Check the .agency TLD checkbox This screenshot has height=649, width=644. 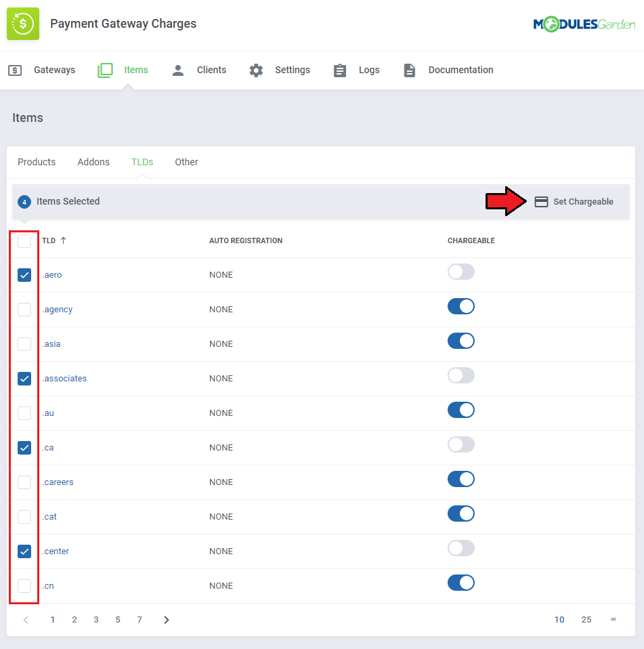(x=24, y=310)
